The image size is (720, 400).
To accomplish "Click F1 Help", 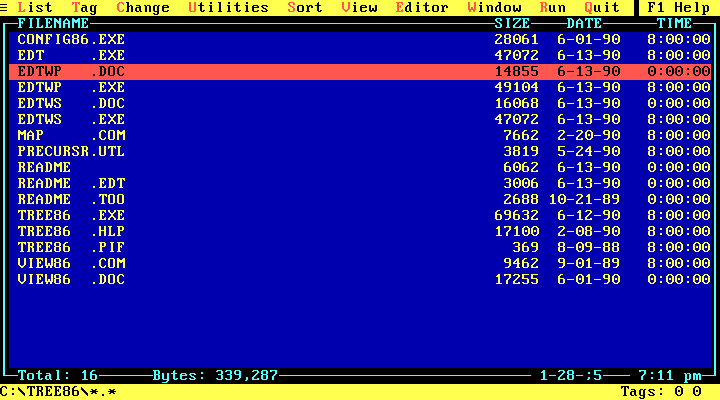I will [679, 8].
